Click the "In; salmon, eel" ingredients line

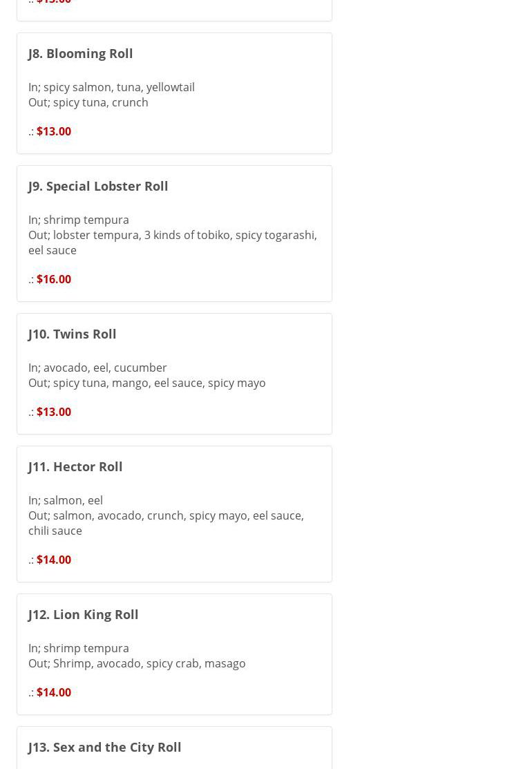65,500
